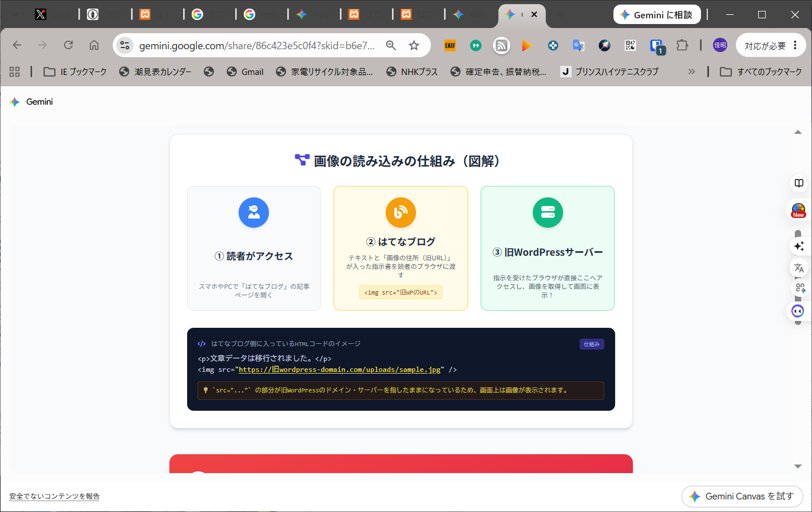Bookmark this page with the star
812x512 pixels.
414,45
